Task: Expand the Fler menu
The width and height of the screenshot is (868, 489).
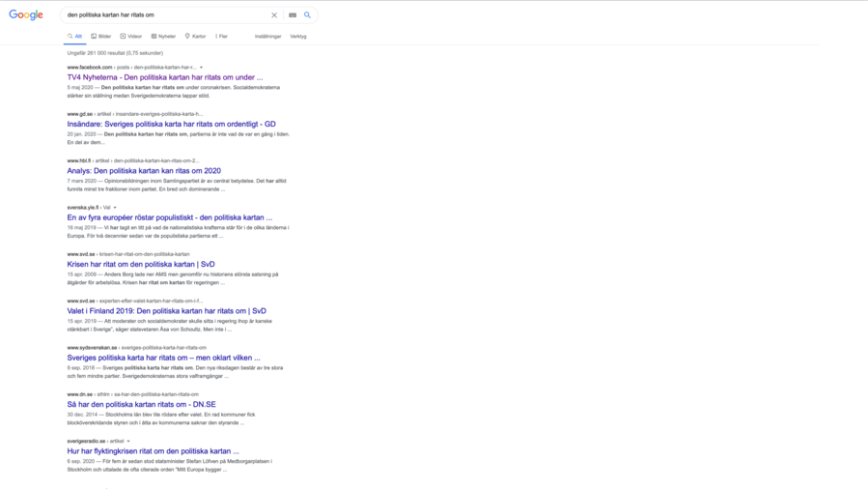Action: coord(222,36)
